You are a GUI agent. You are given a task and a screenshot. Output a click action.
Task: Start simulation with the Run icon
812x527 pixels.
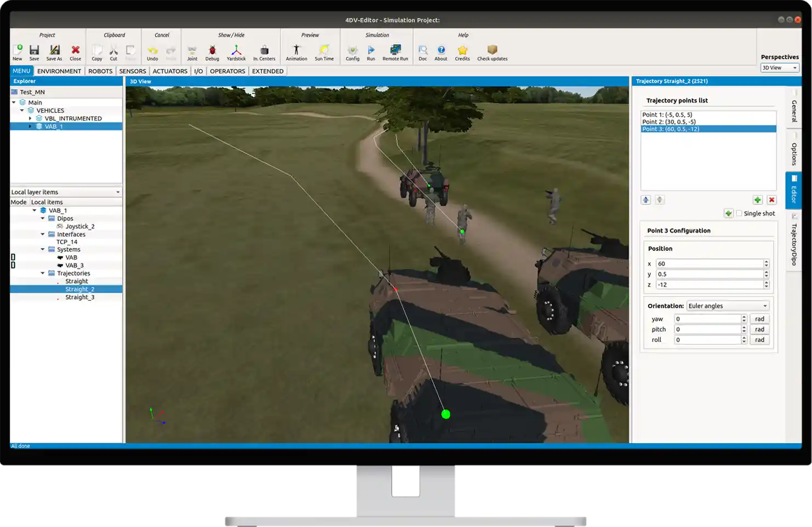click(371, 50)
